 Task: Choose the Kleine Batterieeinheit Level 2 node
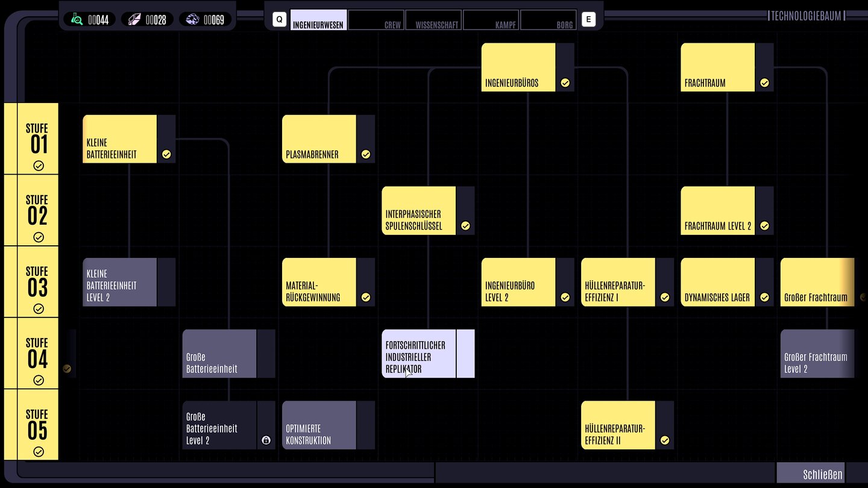coord(120,282)
